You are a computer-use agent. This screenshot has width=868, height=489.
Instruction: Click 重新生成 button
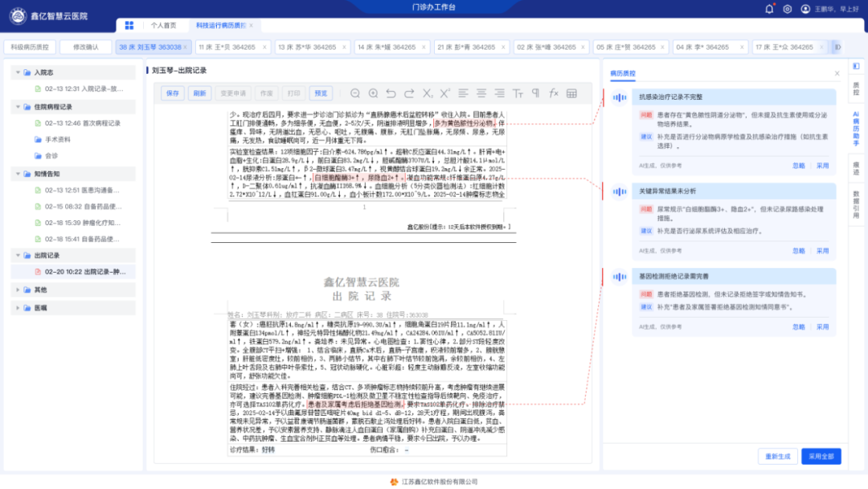pyautogui.click(x=778, y=457)
